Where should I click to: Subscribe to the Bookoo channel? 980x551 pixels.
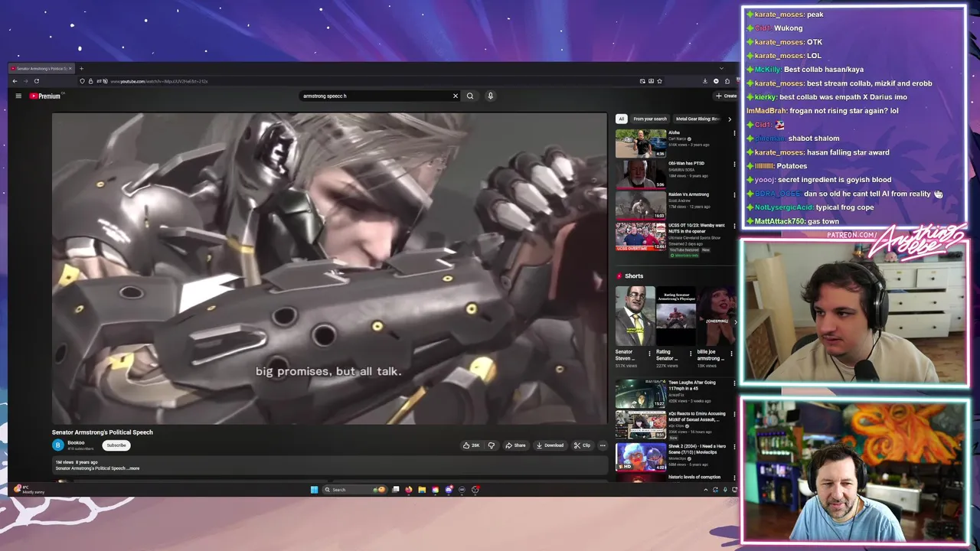click(116, 445)
